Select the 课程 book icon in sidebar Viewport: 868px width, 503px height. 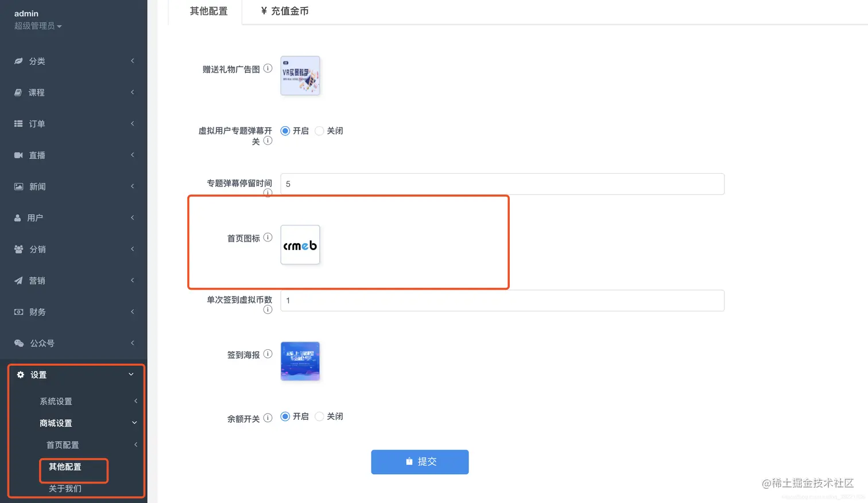coord(18,92)
